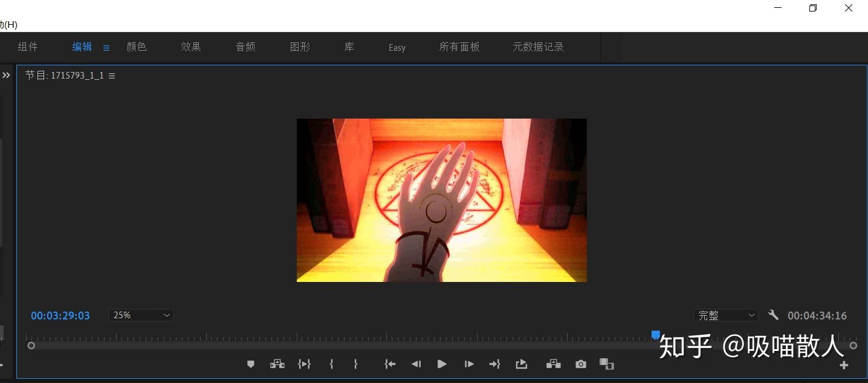Open the Program Monitor panel menu

pos(112,75)
